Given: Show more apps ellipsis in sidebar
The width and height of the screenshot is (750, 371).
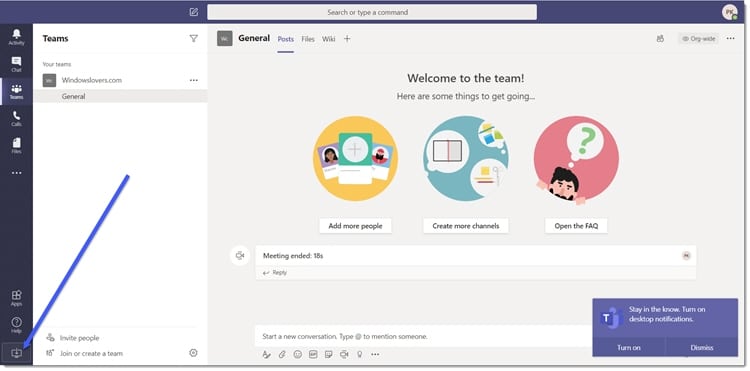Looking at the screenshot, I should pyautogui.click(x=16, y=173).
